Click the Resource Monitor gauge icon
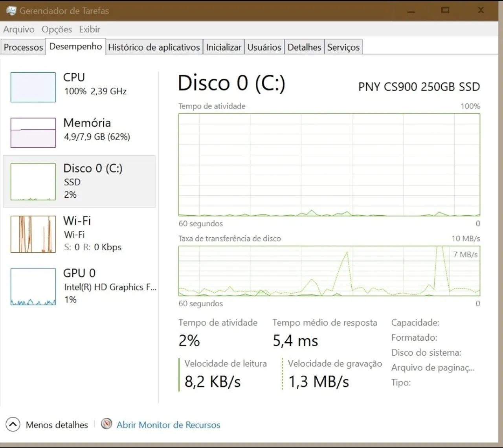This screenshot has height=448, width=503. pyautogui.click(x=106, y=424)
